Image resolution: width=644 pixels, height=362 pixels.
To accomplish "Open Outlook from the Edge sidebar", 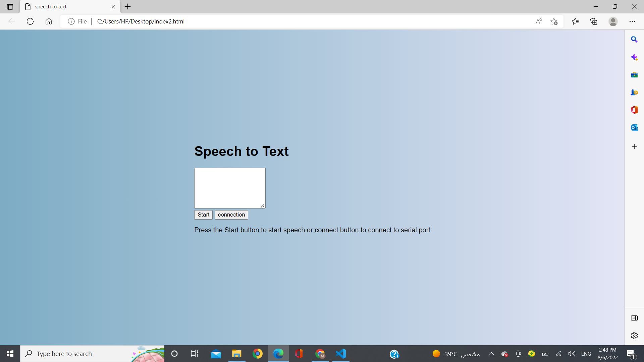I will [x=634, y=128].
